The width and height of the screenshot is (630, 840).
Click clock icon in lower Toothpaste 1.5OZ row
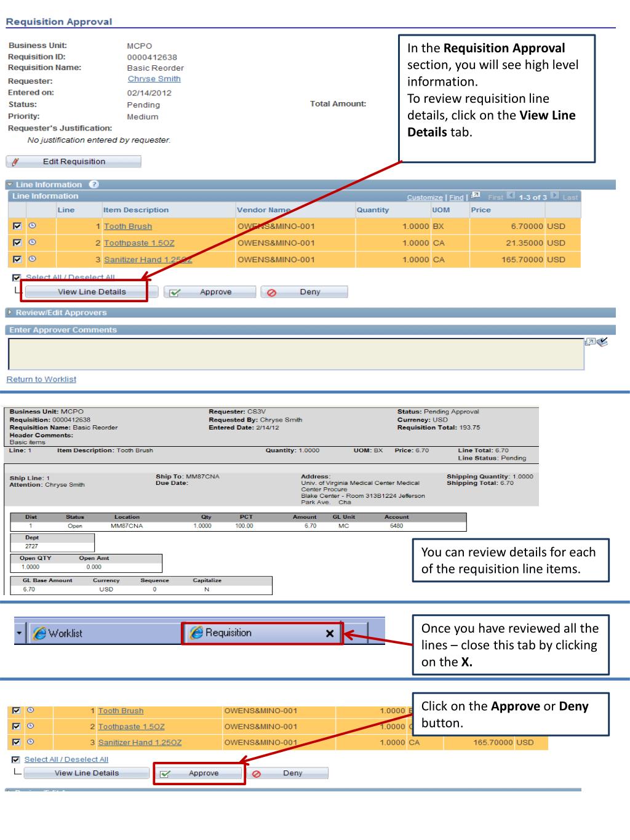[30, 726]
